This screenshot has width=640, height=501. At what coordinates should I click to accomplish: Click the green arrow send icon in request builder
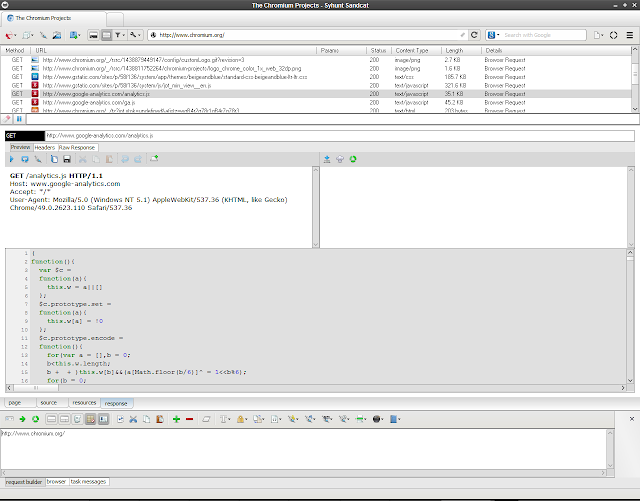(x=22, y=419)
